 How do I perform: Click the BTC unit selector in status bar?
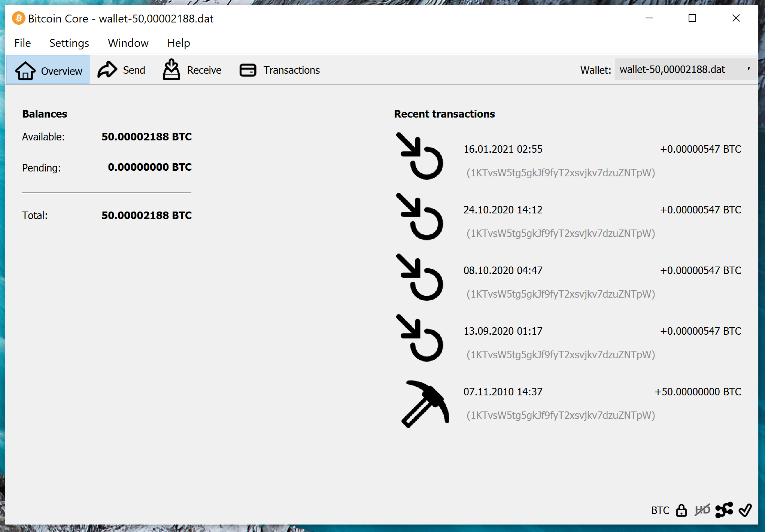click(x=660, y=510)
